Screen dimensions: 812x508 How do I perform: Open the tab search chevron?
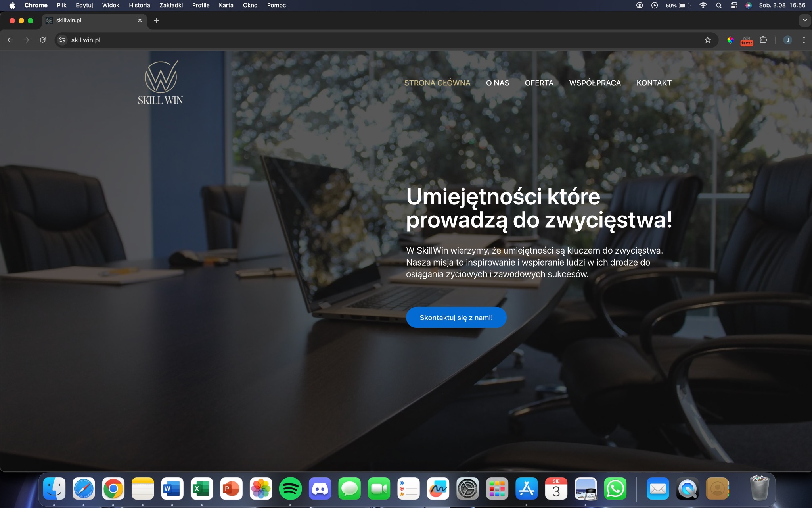pyautogui.click(x=804, y=20)
